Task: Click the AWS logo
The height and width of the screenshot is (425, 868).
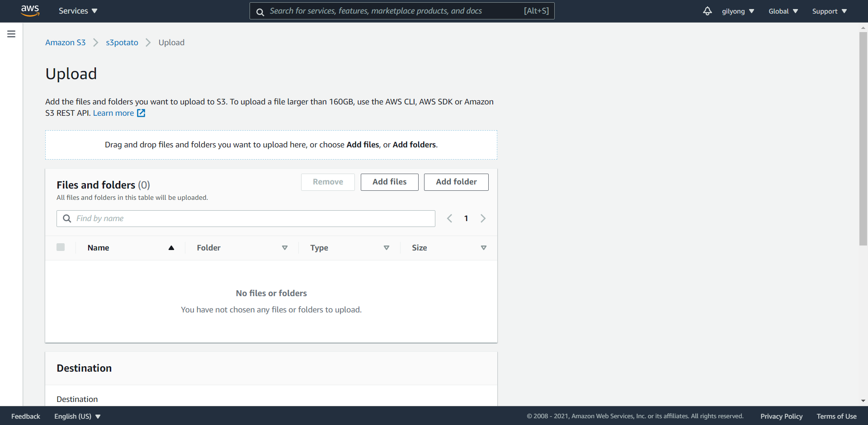Action: [30, 11]
